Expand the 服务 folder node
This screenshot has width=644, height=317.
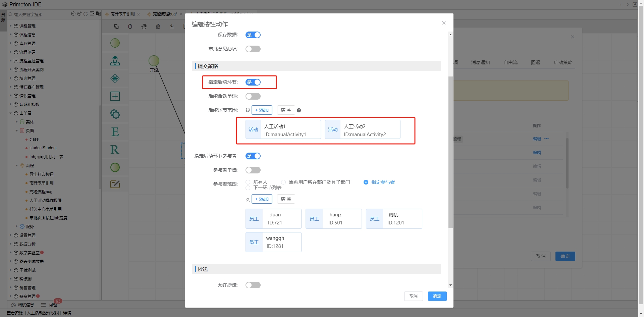point(16,226)
